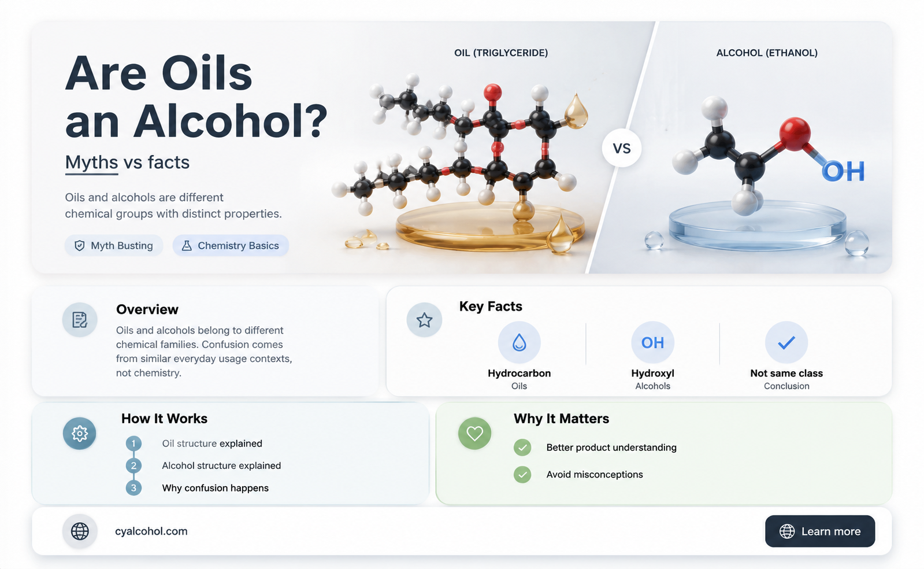Click step number 2 circle
Image resolution: width=924 pixels, height=569 pixels.
(x=133, y=465)
